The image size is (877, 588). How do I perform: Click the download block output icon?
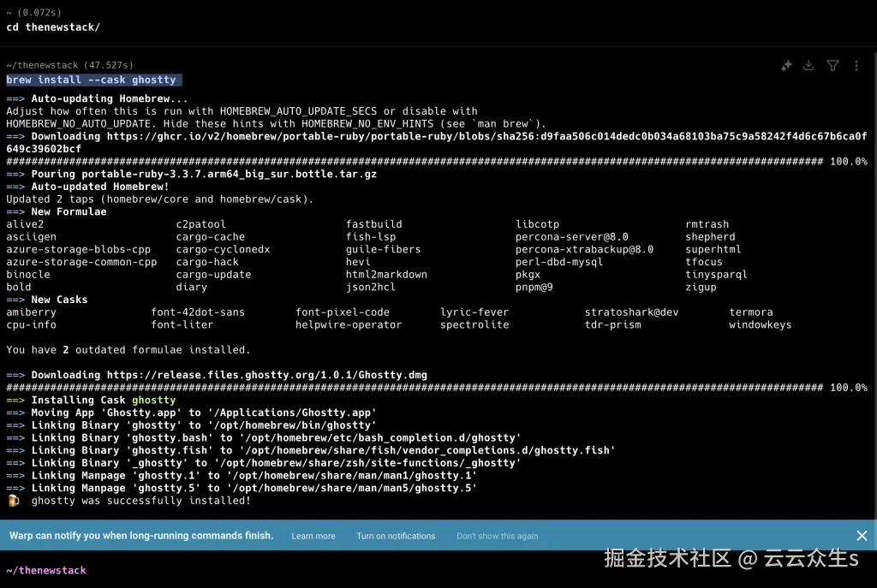(808, 65)
